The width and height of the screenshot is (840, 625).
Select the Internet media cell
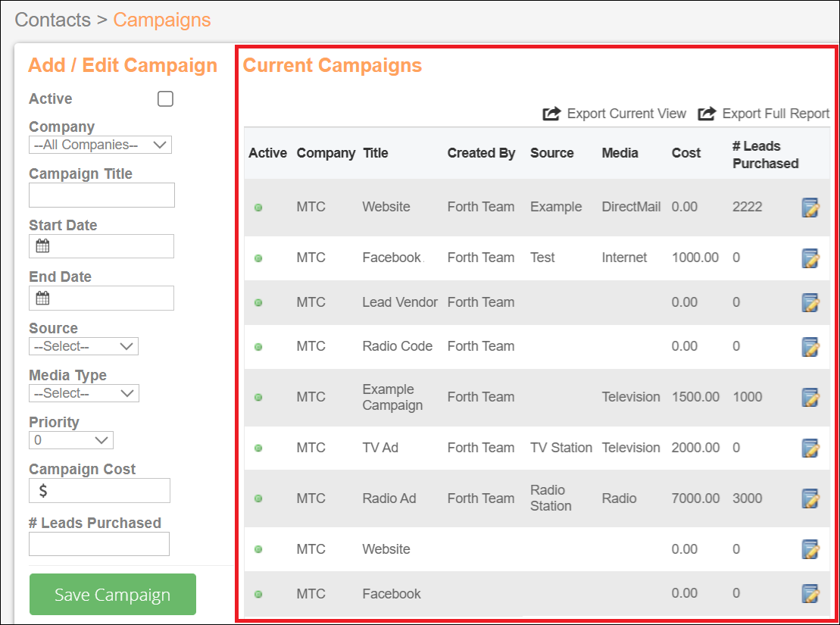(x=624, y=258)
